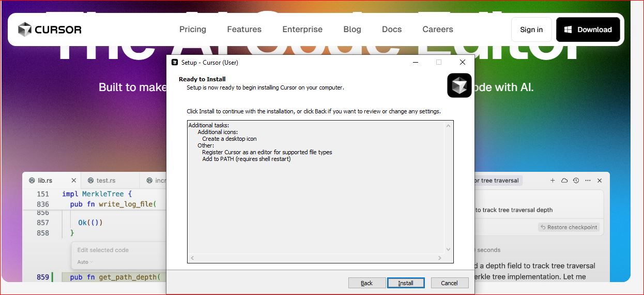Click the Rust file icon on lib.rs tab
This screenshot has width=644, height=295.
coord(32,181)
